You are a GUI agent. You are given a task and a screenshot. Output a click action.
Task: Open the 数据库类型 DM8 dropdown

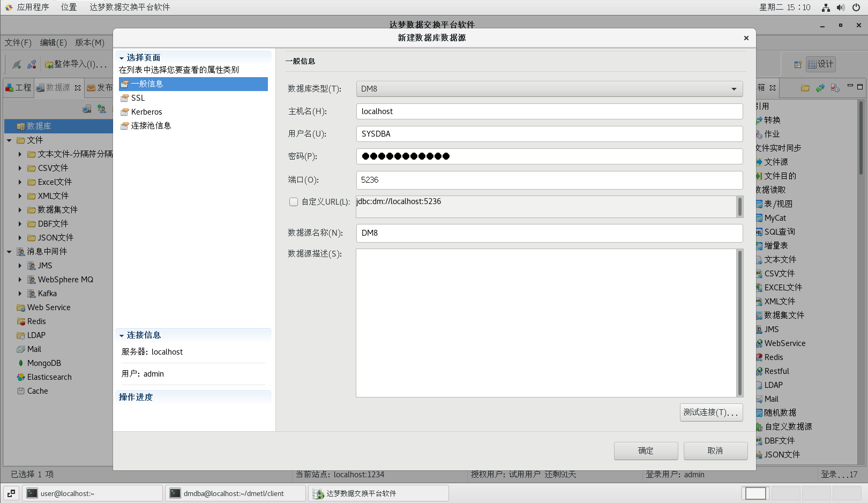(549, 89)
